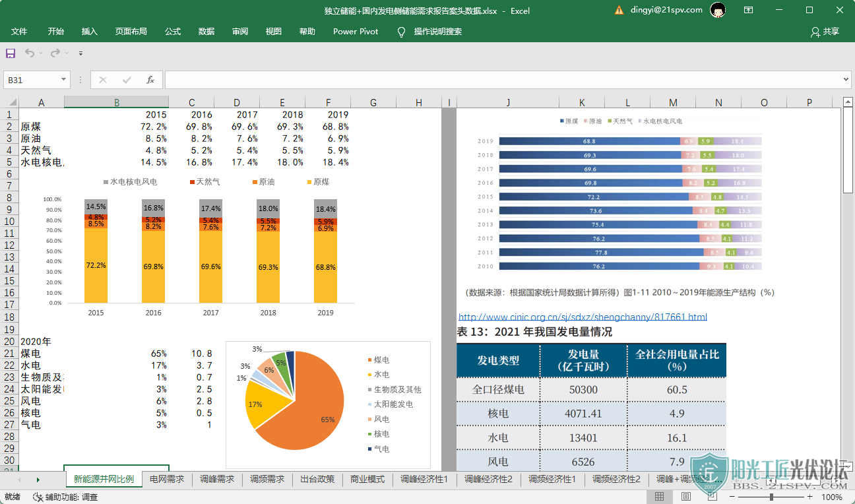Open Ribbon Display Options icon

click(749, 10)
